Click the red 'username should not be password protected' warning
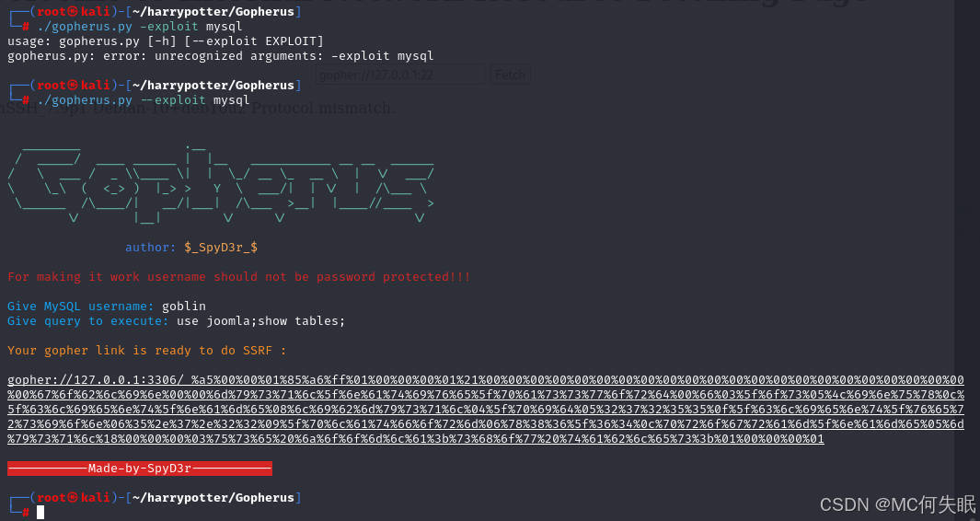Image resolution: width=980 pixels, height=521 pixels. [x=238, y=276]
